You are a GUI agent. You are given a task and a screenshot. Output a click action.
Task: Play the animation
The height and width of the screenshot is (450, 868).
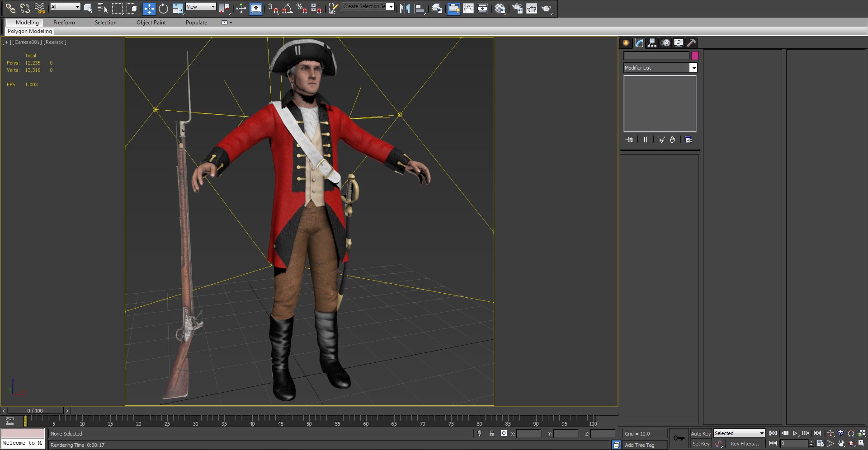[795, 433]
